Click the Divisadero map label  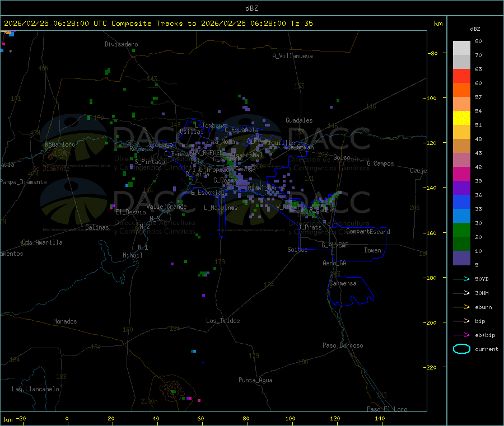pos(121,44)
